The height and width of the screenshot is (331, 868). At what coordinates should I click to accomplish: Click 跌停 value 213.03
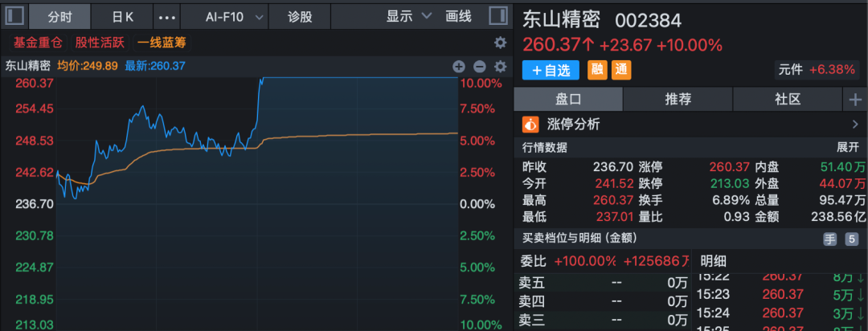(731, 183)
